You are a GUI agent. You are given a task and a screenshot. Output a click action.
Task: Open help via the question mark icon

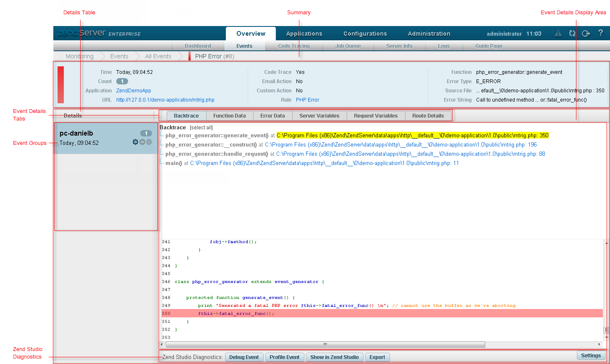click(x=601, y=33)
